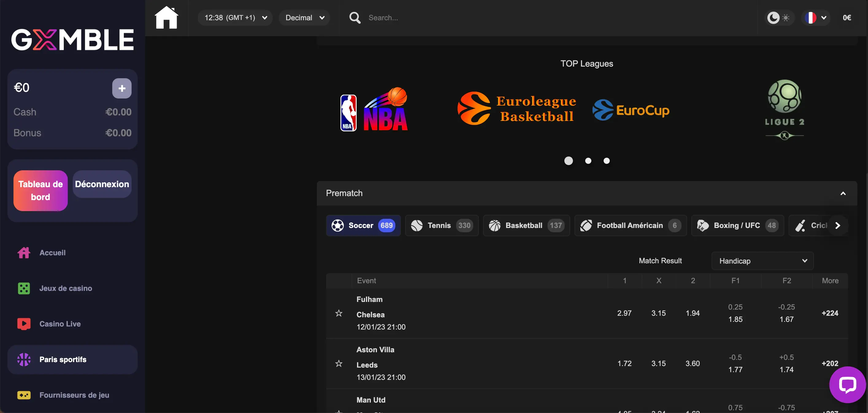
Task: Click the 0€ balance in header
Action: point(847,17)
